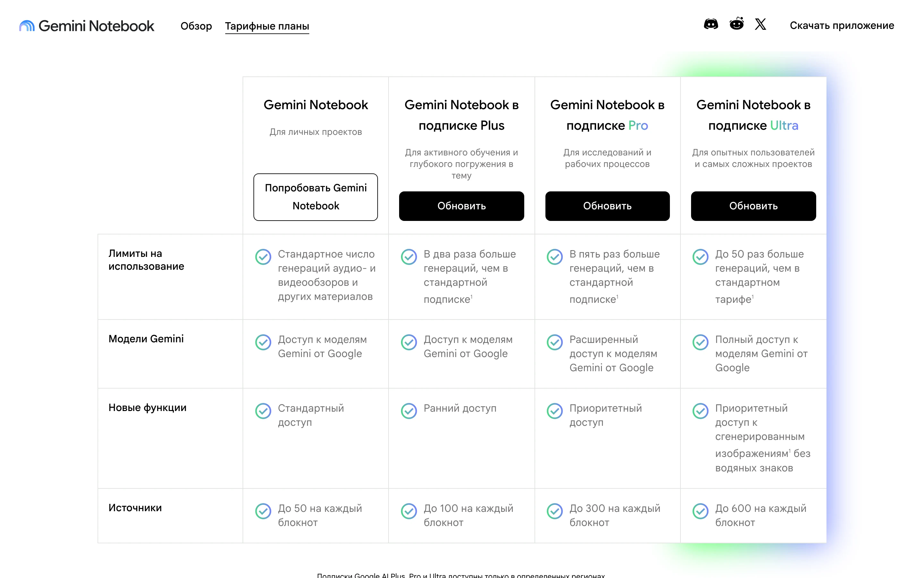Click the 'Ранний доступ' cell text
924x578 pixels.
pyautogui.click(x=460, y=408)
